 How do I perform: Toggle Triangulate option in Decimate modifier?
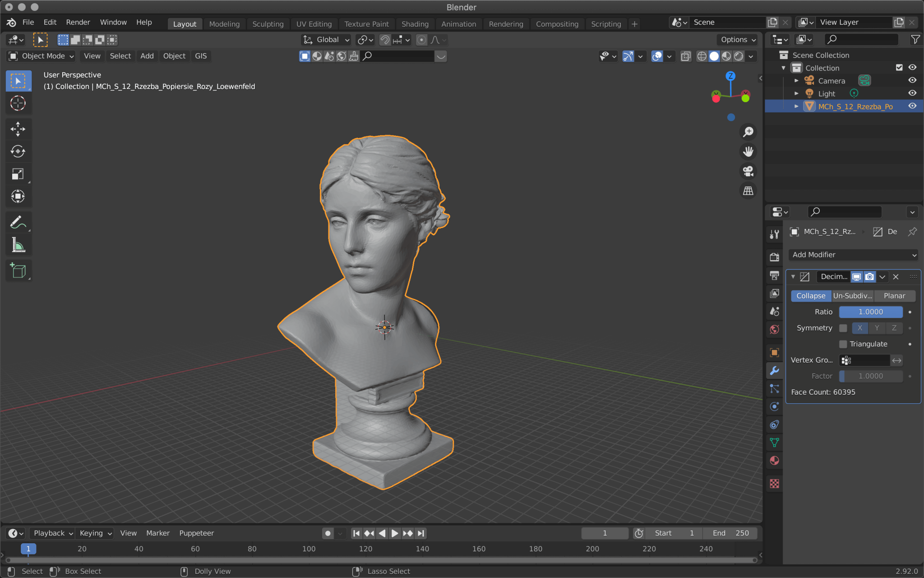842,344
